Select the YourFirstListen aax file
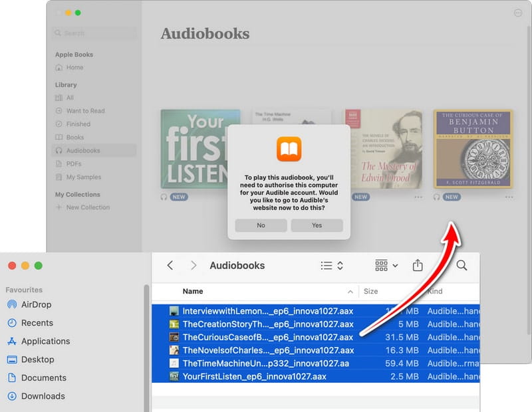Viewport: 532px width, 412px height. point(254,377)
